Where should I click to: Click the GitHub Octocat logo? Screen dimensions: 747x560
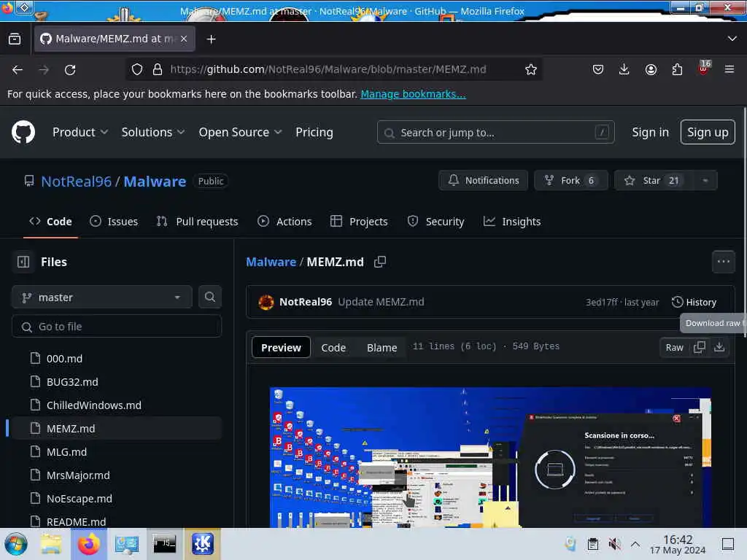(x=23, y=132)
